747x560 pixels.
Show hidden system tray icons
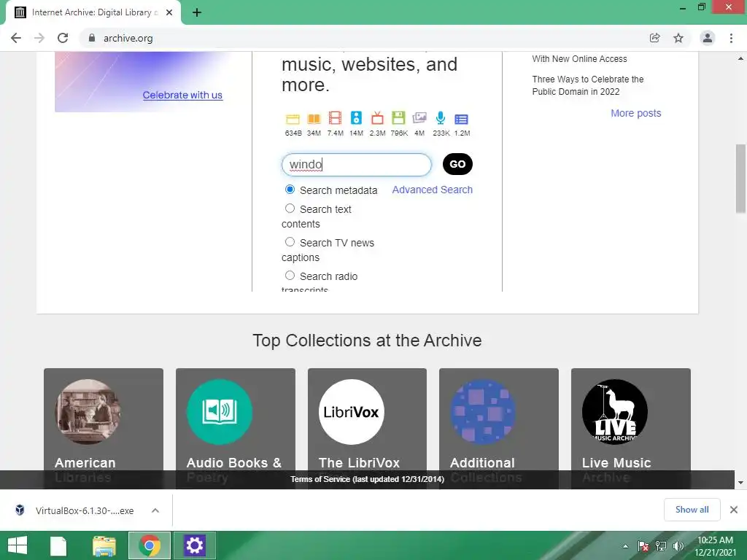625,546
